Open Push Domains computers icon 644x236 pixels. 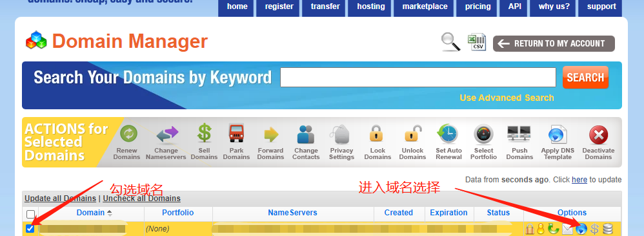tap(519, 134)
